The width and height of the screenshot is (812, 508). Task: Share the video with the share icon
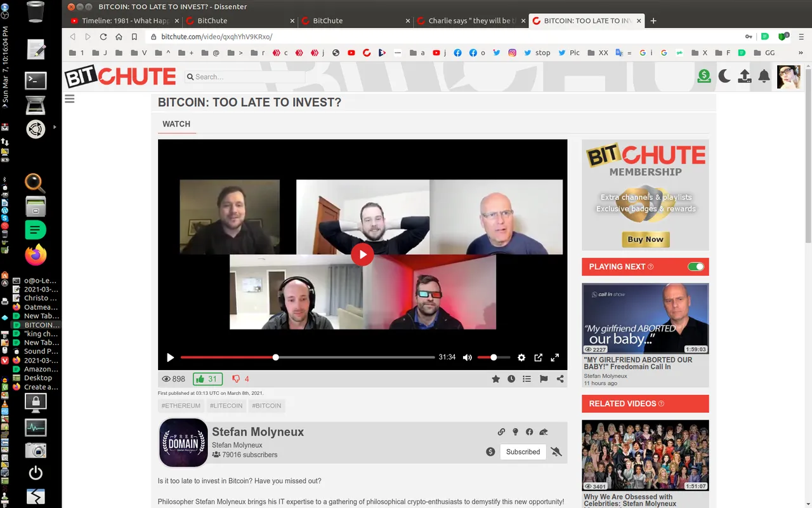[560, 379]
